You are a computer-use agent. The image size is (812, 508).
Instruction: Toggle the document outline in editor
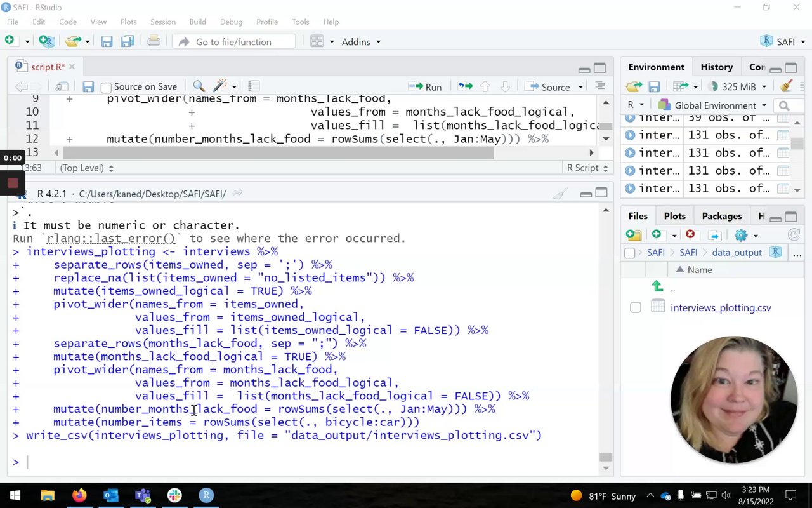[x=600, y=86]
